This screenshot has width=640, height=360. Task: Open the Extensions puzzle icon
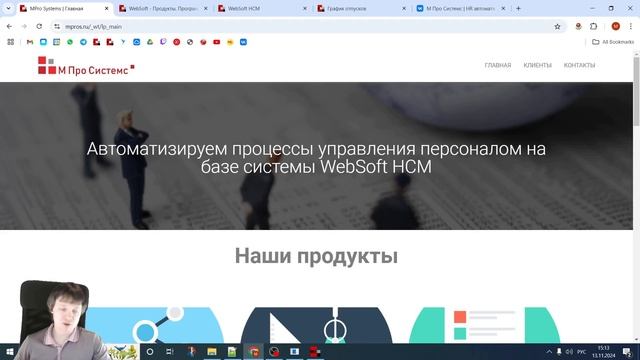[593, 27]
